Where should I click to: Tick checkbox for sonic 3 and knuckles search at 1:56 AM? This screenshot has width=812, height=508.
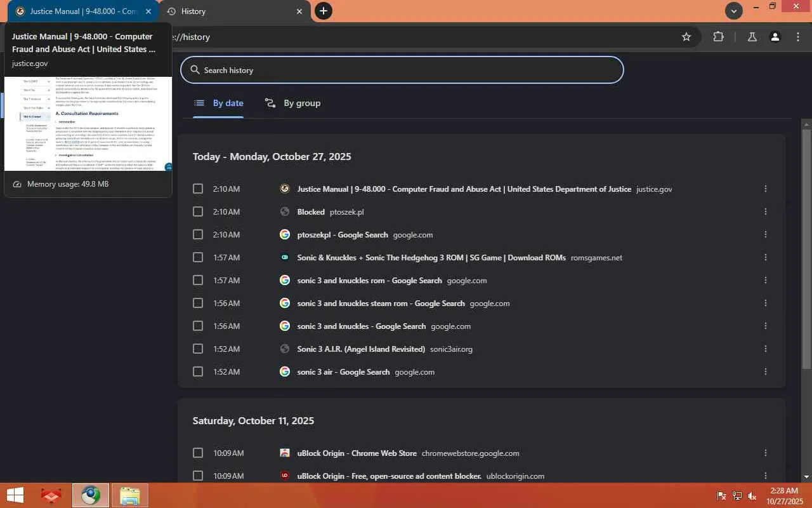click(x=198, y=326)
